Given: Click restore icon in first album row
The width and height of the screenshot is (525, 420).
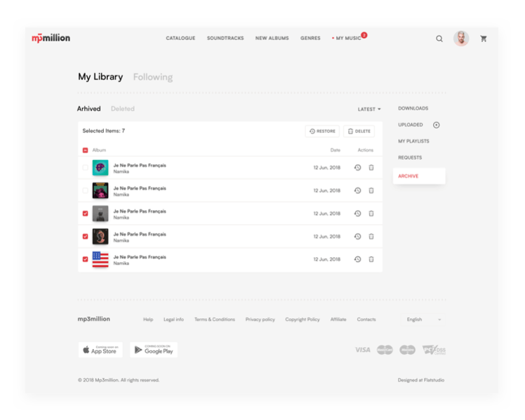Looking at the screenshot, I should (x=357, y=168).
